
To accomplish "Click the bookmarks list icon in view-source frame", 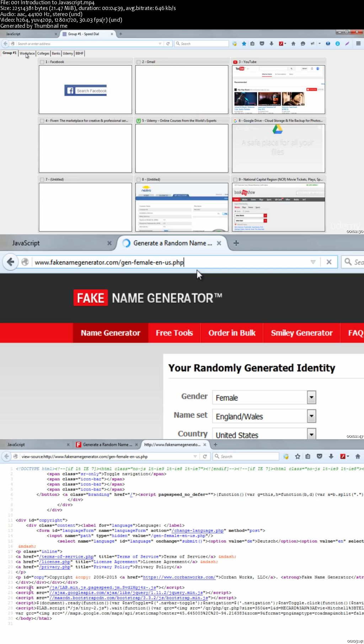I will pos(308,456).
